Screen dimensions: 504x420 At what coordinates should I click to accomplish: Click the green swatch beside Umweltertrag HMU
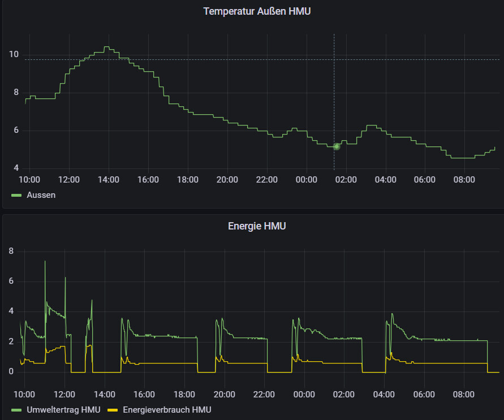[x=16, y=410]
